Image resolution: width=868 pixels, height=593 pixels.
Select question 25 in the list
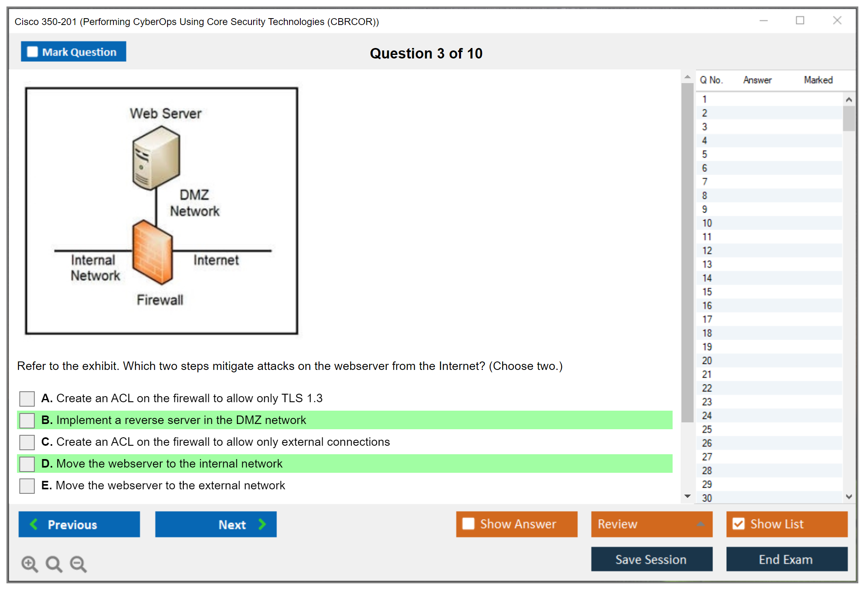[x=707, y=429]
